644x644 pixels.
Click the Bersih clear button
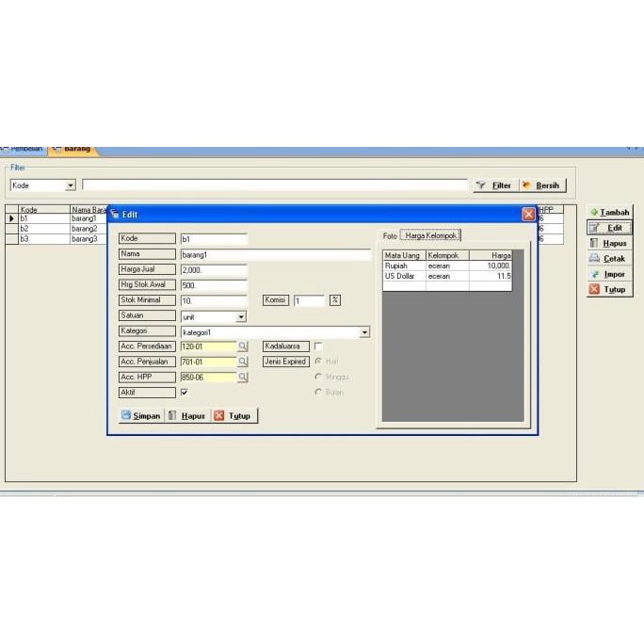[542, 185]
